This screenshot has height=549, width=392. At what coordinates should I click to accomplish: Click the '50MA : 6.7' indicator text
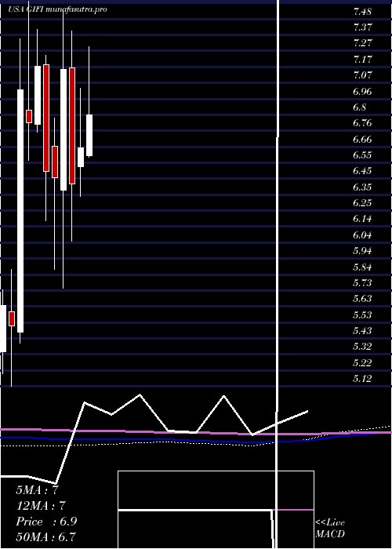click(46, 537)
